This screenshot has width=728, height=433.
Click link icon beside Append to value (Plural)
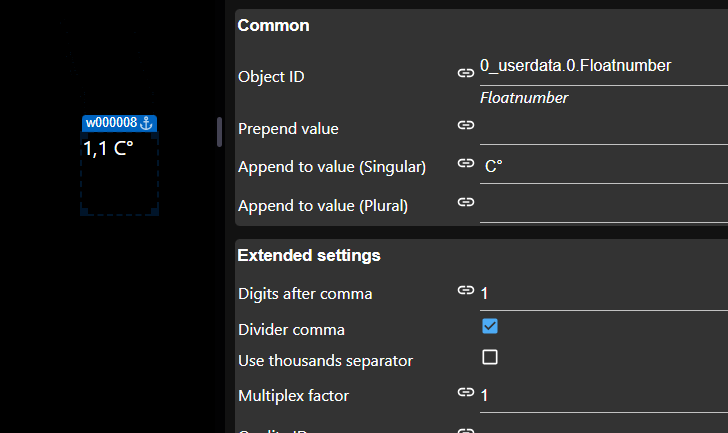click(x=465, y=202)
